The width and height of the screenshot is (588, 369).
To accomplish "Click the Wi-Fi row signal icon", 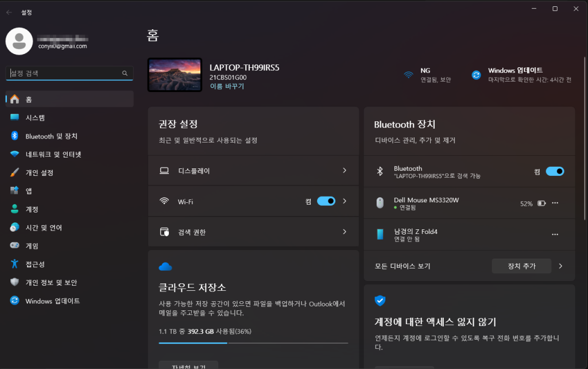I will coord(164,201).
